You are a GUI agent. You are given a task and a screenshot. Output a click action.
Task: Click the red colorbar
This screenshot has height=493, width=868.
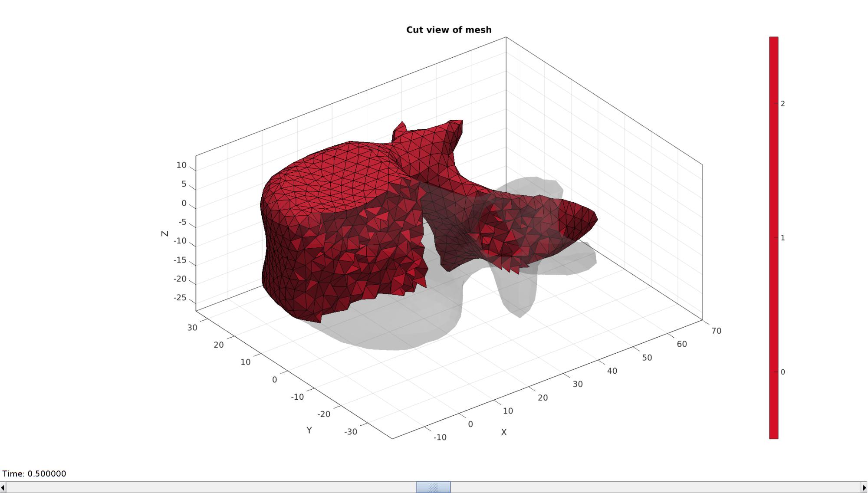click(774, 238)
